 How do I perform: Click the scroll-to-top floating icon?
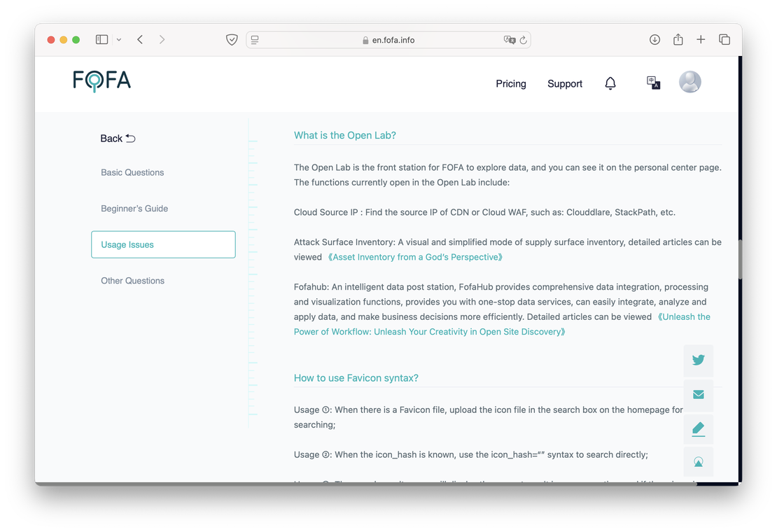pyautogui.click(x=698, y=462)
